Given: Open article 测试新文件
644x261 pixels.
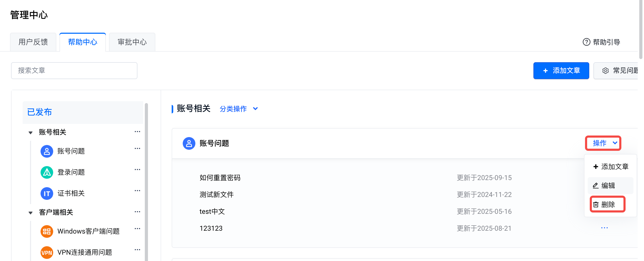Looking at the screenshot, I should pos(217,195).
